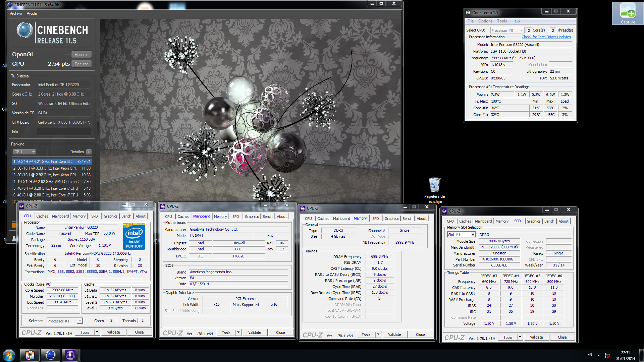The image size is (644, 362).
Task: Click Validate in CPU-Z CPU window
Action: (x=113, y=332)
